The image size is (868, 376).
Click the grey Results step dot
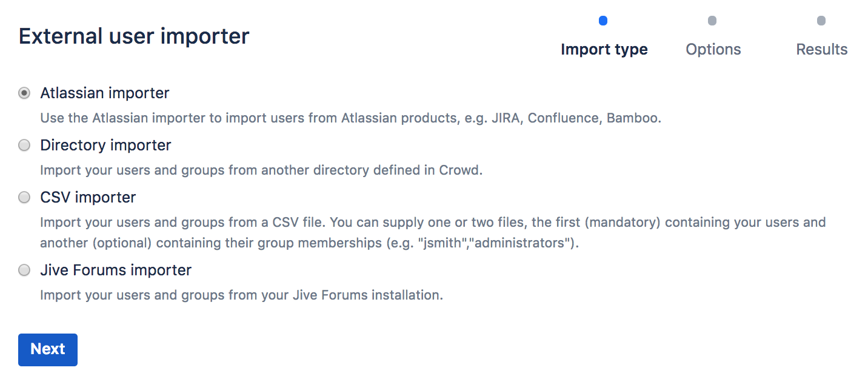point(821,21)
